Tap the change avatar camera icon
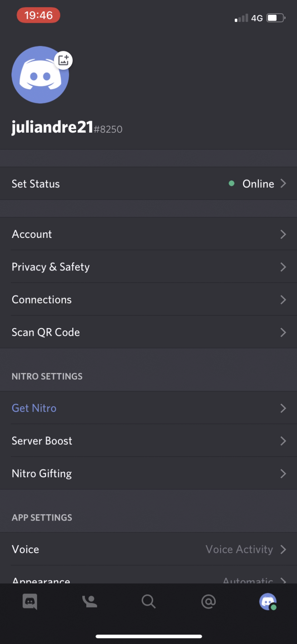 [64, 60]
